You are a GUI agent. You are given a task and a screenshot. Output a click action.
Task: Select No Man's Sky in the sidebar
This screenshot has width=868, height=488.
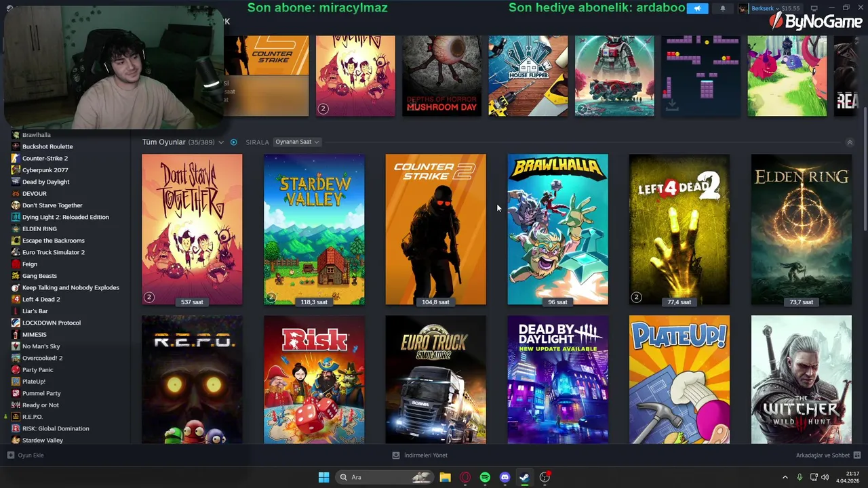pyautogui.click(x=41, y=346)
